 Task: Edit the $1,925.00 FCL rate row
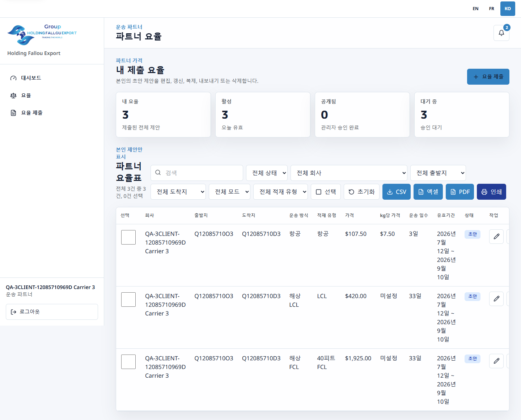[x=496, y=361]
